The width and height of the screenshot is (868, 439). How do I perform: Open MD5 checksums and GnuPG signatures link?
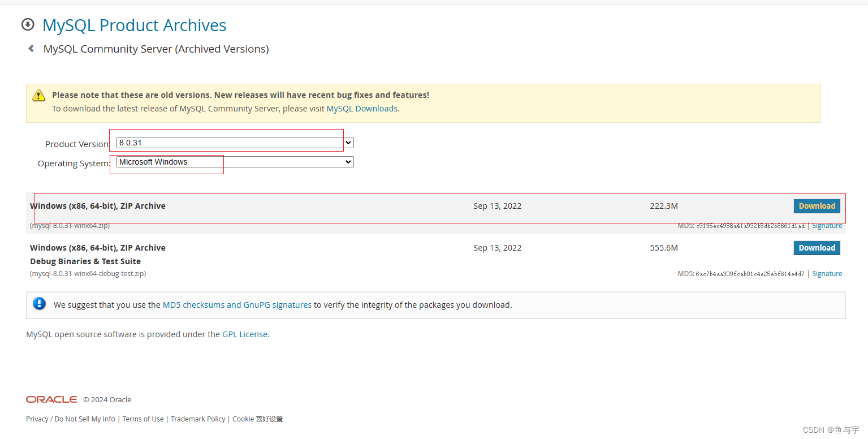237,305
